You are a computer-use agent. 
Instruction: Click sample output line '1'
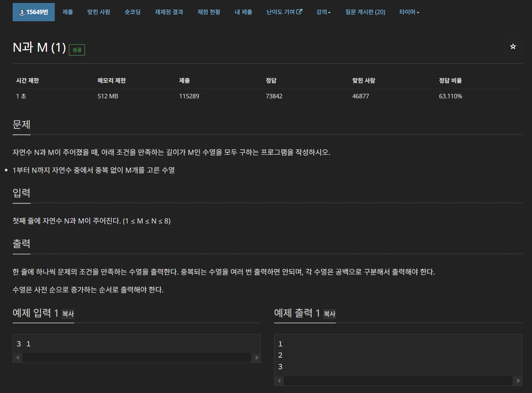click(x=280, y=344)
